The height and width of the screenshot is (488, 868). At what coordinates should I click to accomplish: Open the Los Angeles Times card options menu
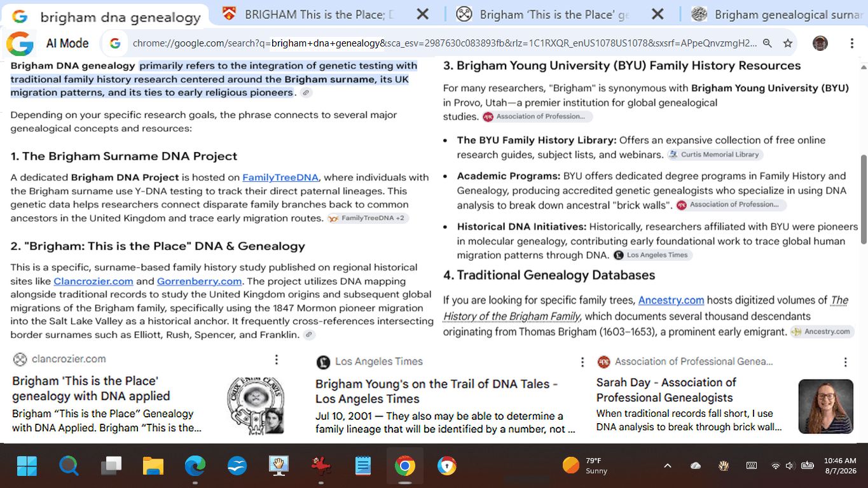coord(582,361)
